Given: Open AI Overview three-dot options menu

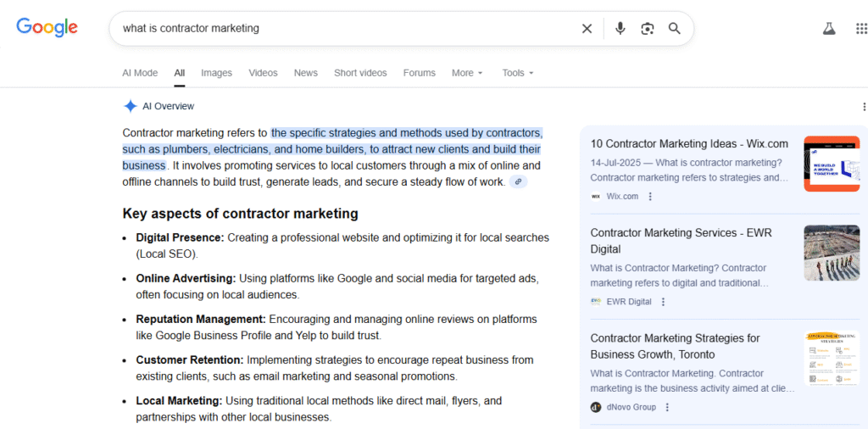Looking at the screenshot, I should tap(864, 106).
